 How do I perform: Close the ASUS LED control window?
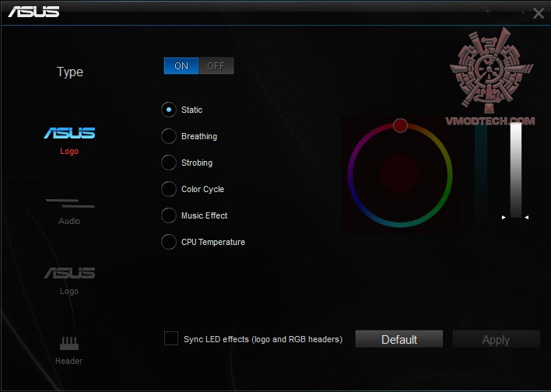pyautogui.click(x=539, y=14)
